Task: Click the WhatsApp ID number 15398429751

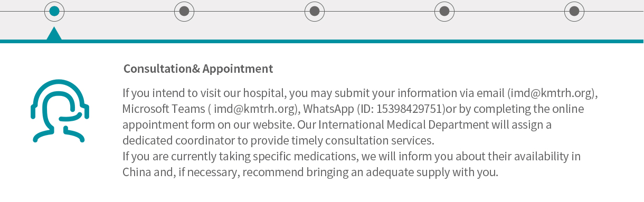Action: (x=409, y=109)
